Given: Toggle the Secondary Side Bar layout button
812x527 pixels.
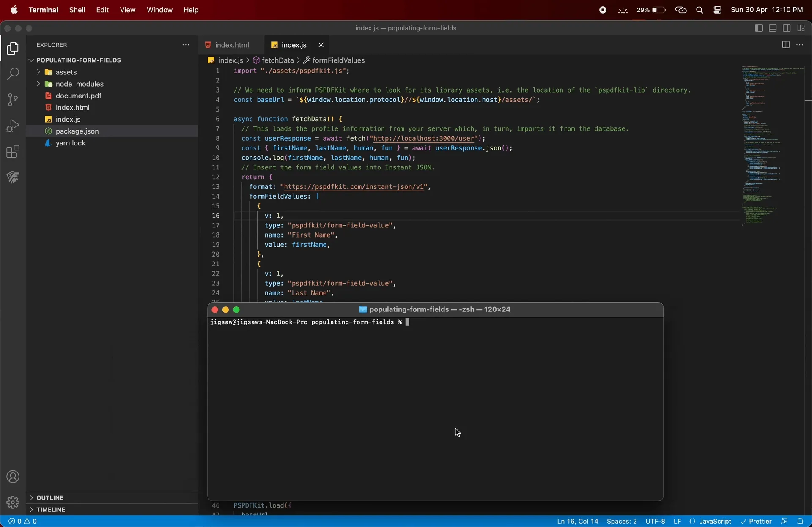Looking at the screenshot, I should (787, 28).
